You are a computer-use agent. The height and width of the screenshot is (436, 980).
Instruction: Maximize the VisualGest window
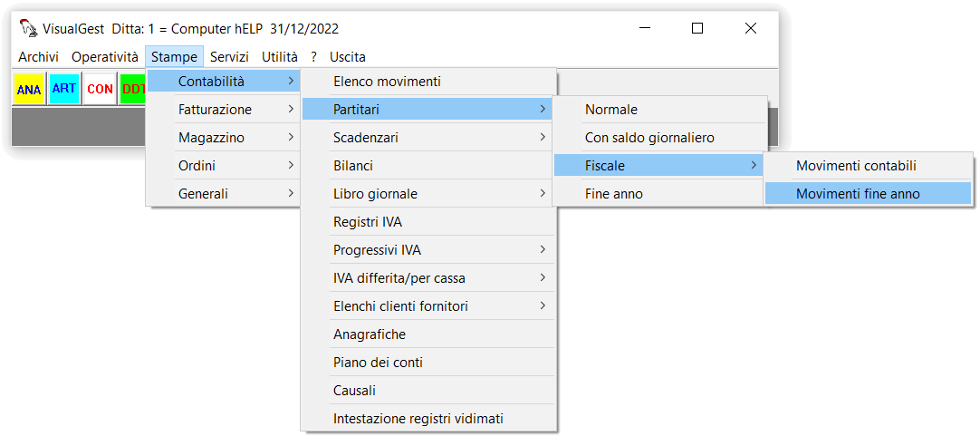pyautogui.click(x=697, y=28)
